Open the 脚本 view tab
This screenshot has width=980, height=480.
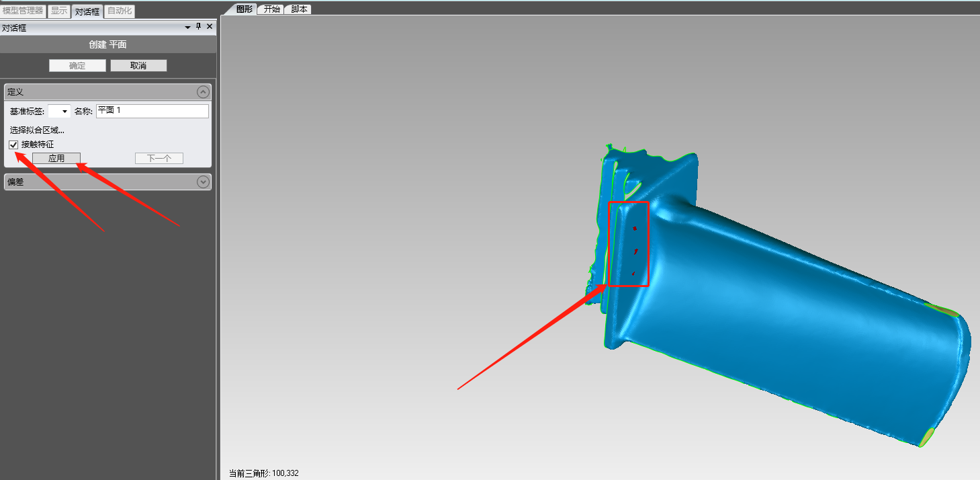pyautogui.click(x=299, y=9)
